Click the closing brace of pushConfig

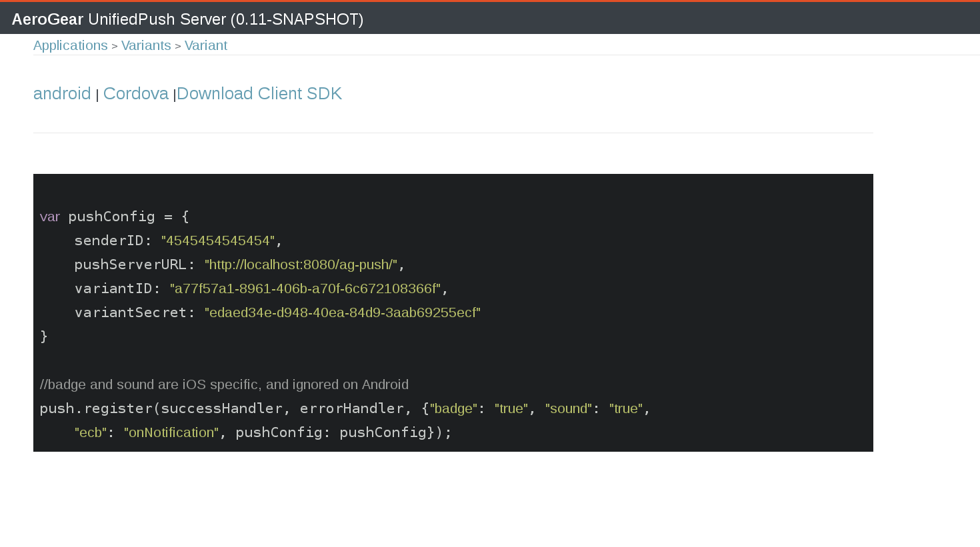point(44,336)
